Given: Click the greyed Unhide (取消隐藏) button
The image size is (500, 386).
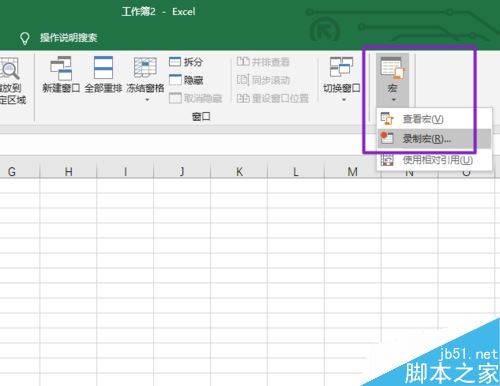Looking at the screenshot, I should pyautogui.click(x=195, y=98).
